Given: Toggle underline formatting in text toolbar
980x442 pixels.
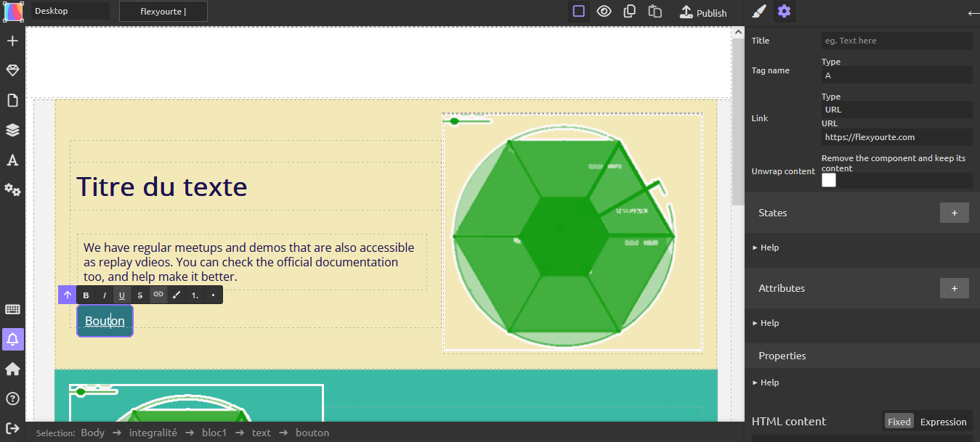Looking at the screenshot, I should [x=121, y=295].
